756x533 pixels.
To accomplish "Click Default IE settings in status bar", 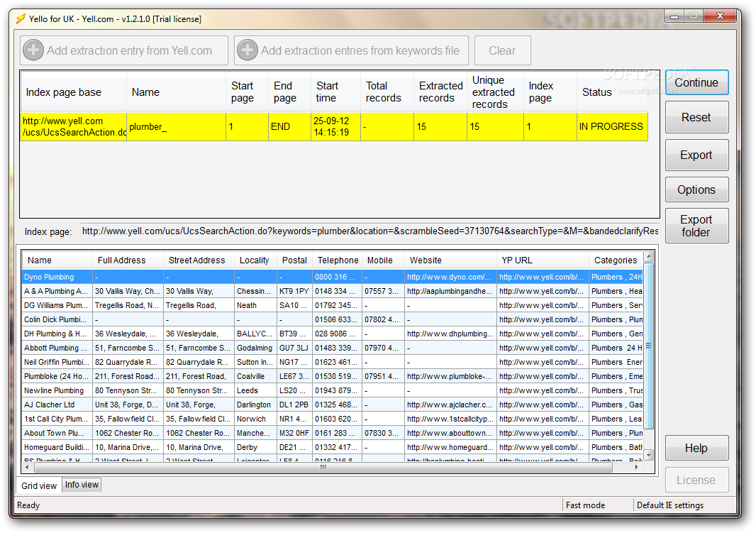I will pyautogui.click(x=669, y=505).
